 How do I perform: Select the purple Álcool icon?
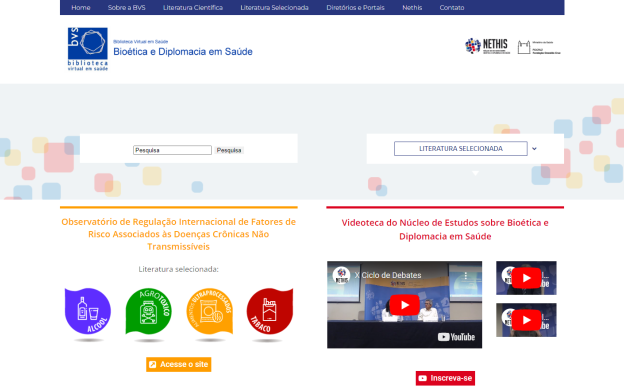[x=88, y=311]
